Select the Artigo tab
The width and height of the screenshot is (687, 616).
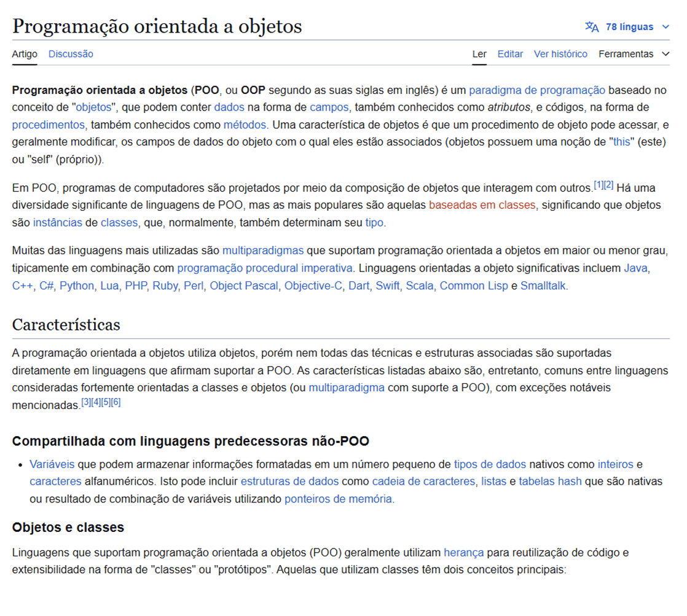(25, 54)
